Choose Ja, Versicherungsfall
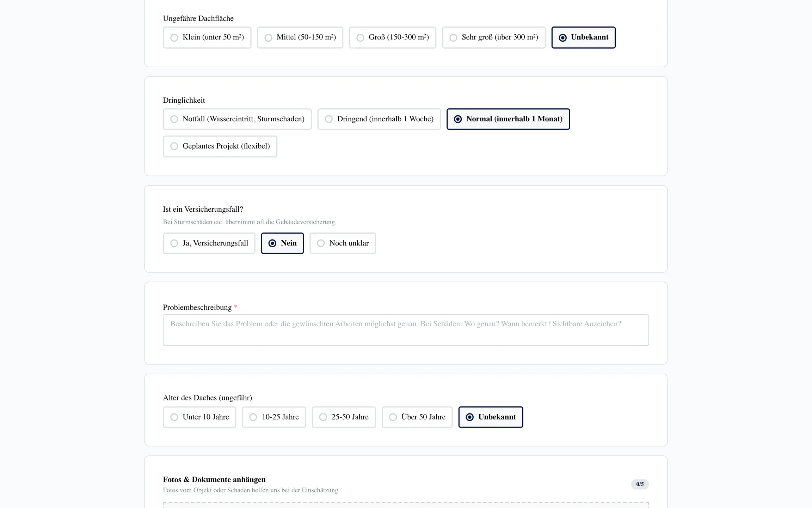 point(209,243)
